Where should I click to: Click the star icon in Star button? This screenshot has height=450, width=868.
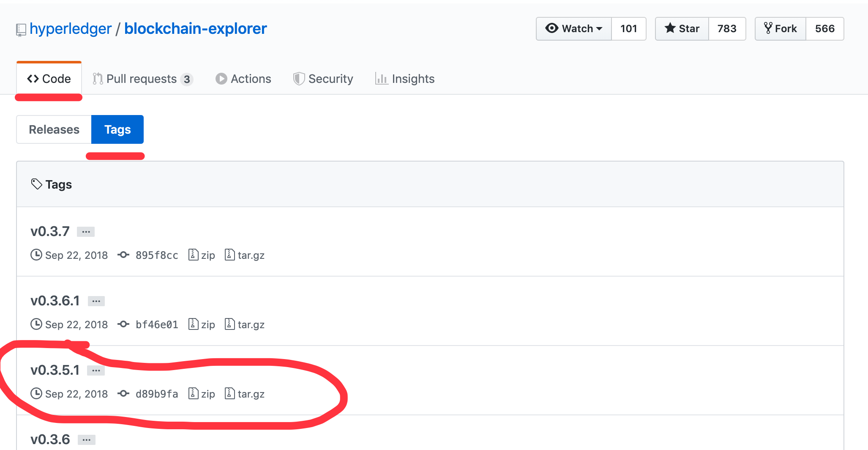(670, 28)
